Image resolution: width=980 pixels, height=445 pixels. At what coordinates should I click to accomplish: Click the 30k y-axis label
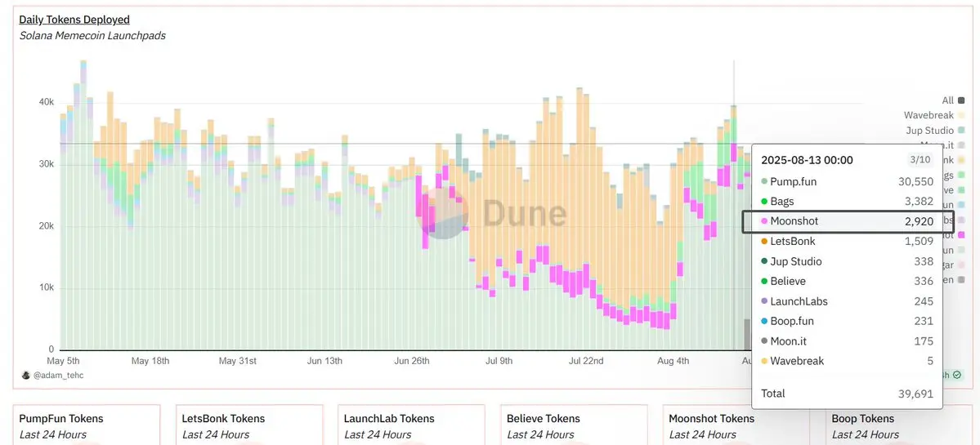pos(46,165)
